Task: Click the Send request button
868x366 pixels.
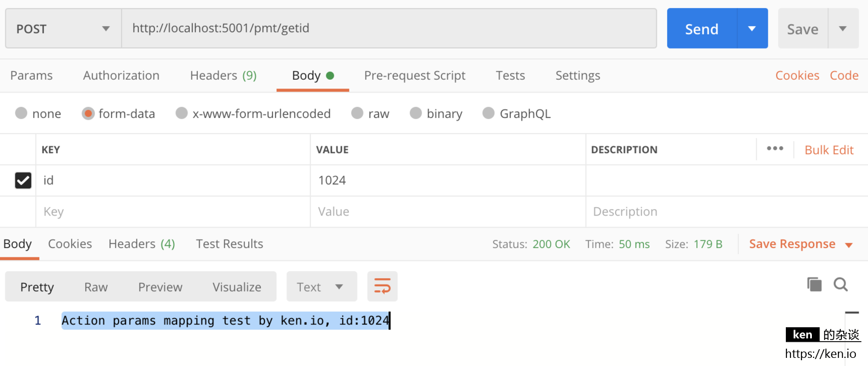Action: click(x=701, y=29)
